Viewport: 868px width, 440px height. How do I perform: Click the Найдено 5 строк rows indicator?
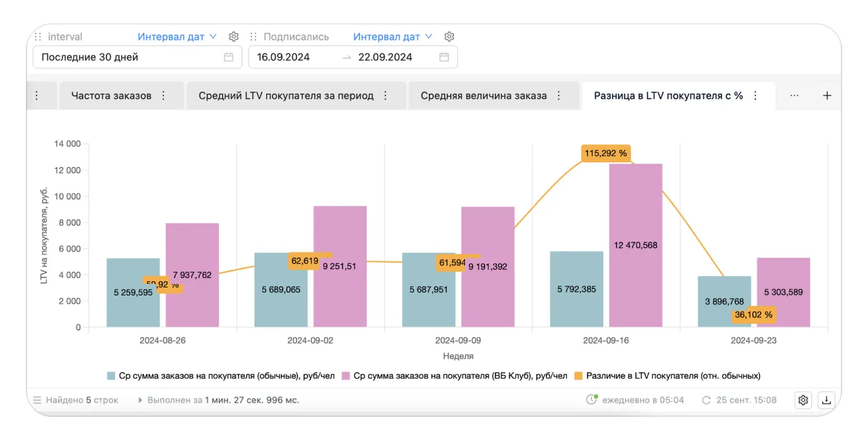point(76,400)
